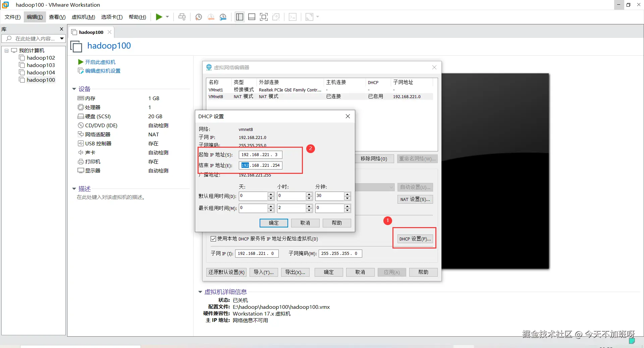
Task: Click 开启此虚拟机 to power on
Action: tap(100, 62)
